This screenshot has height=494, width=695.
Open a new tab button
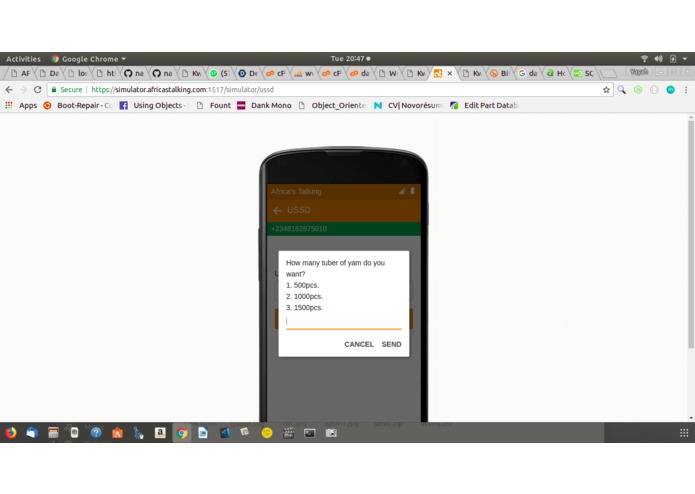(x=608, y=74)
